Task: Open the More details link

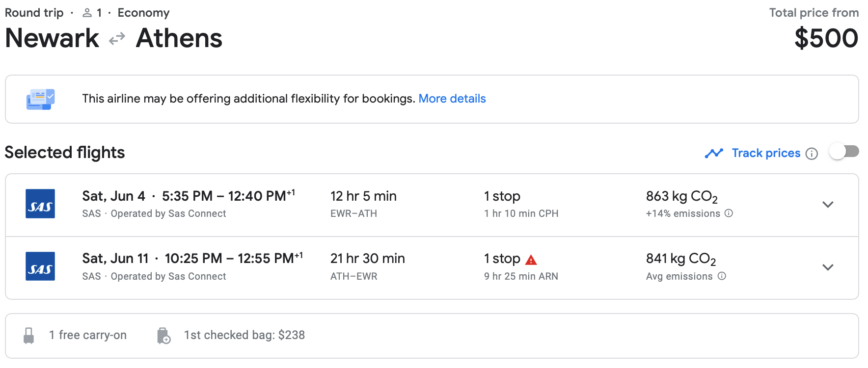Action: point(452,99)
